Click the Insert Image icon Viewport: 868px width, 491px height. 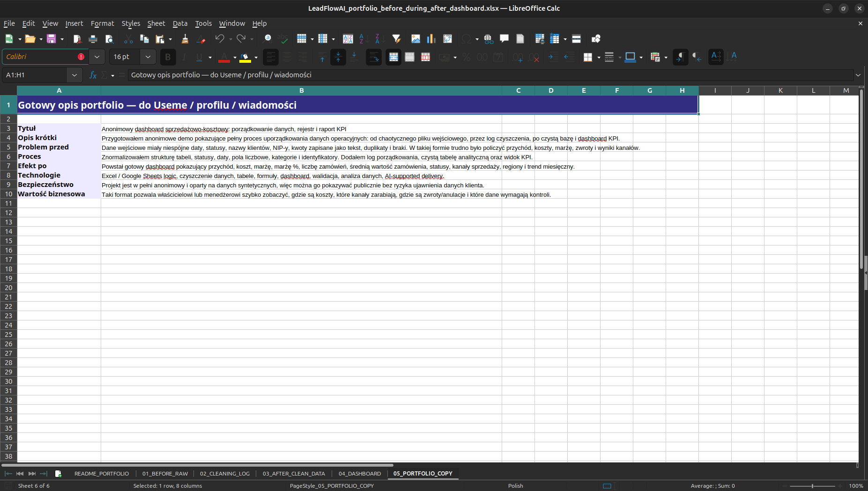click(415, 39)
